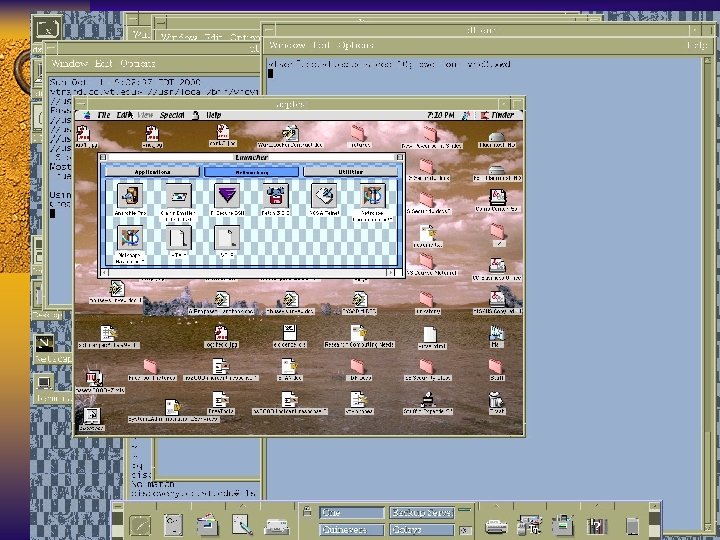Switch to workspace Galwyn
Screen dimensions: 720x540
coord(422,530)
